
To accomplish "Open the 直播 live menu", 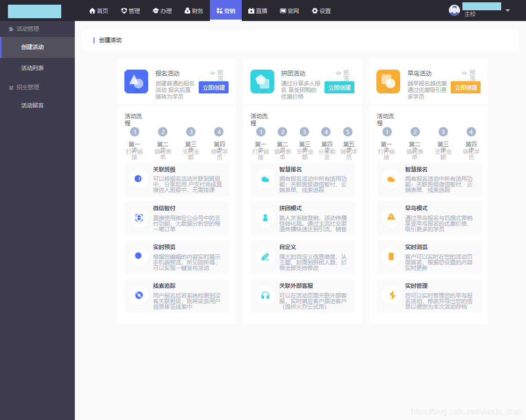I will 258,11.
